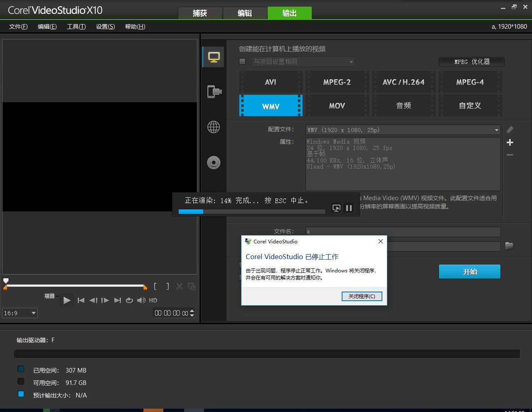Select the Device output icon in sidebar
The image size is (532, 412).
pos(214,91)
